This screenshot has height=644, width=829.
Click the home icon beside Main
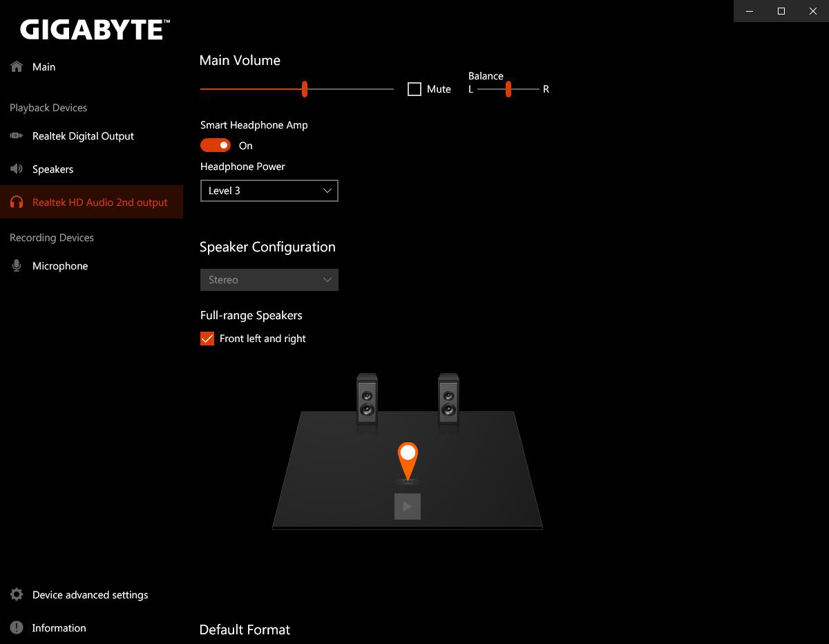click(17, 67)
